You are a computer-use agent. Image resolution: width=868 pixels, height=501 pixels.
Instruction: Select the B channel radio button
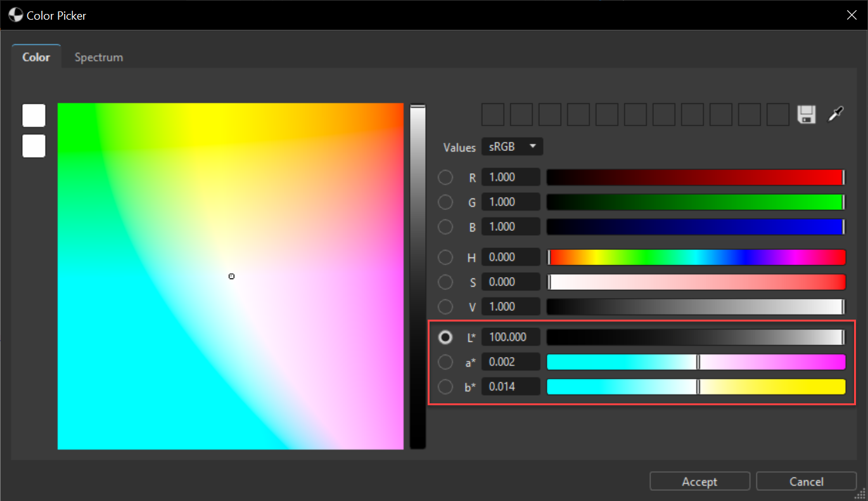[x=445, y=226]
